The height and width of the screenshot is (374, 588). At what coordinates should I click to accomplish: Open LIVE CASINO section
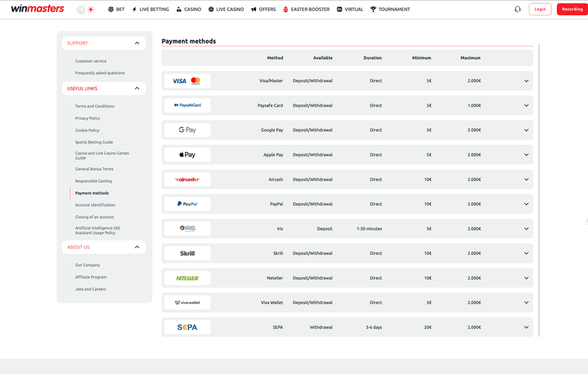click(226, 10)
